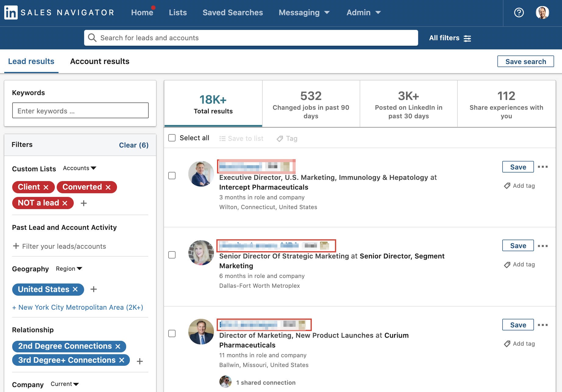Switch to the Account results tab
Viewport: 562px width, 392px height.
100,61
